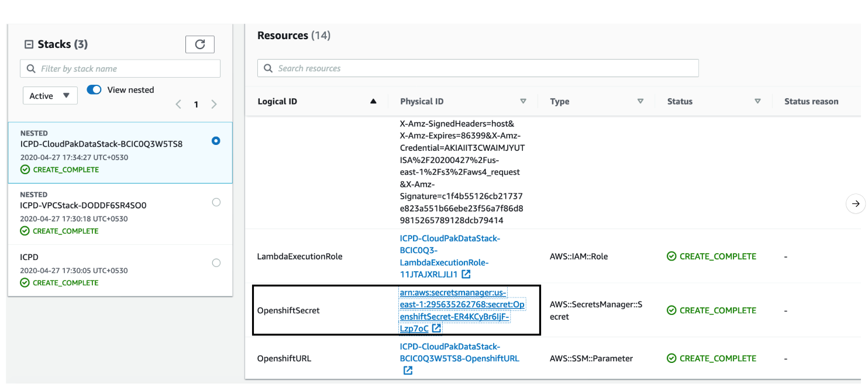The width and height of the screenshot is (868, 391).
Task: Click ICPD-VPCStack-DODDF6SR4SO0 stack name
Action: click(x=83, y=206)
